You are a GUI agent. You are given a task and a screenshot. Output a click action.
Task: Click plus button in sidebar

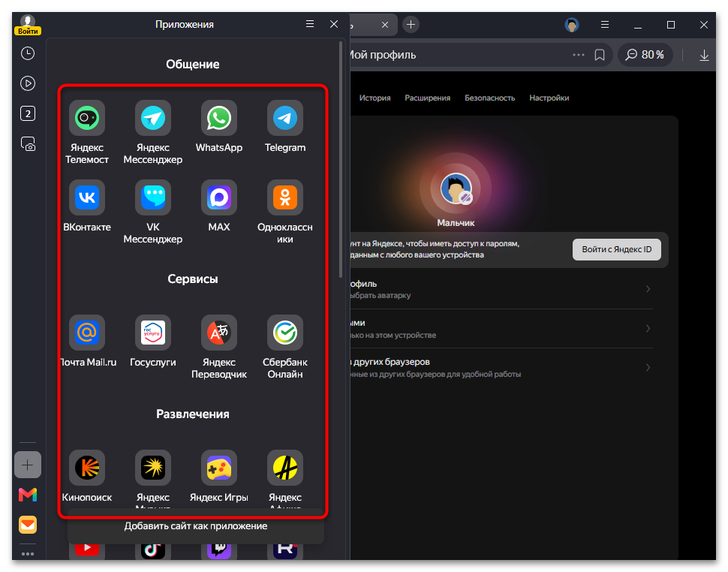pyautogui.click(x=28, y=465)
